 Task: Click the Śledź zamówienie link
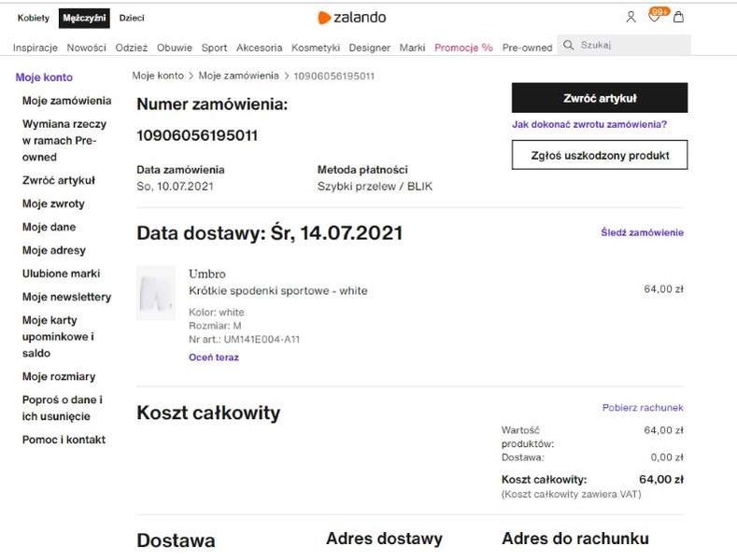642,232
